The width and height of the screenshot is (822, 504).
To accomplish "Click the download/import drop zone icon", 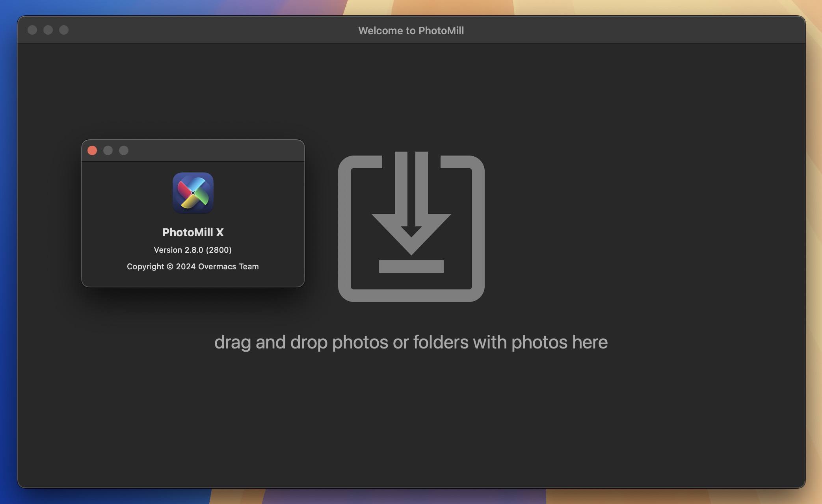I will (x=411, y=226).
